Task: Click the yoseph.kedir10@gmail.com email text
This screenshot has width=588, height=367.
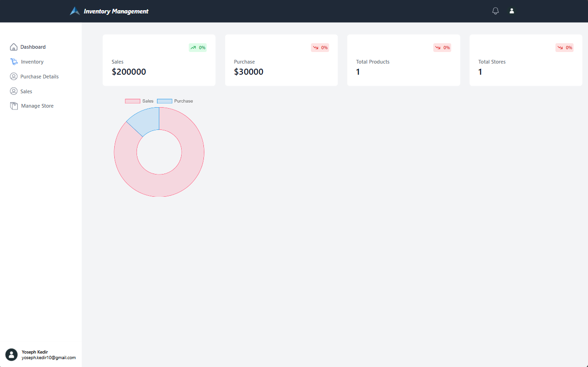Action: point(48,358)
